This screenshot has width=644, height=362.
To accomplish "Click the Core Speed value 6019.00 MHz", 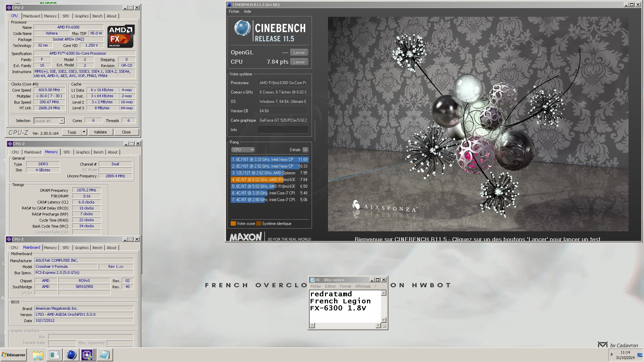I will click(x=50, y=90).
